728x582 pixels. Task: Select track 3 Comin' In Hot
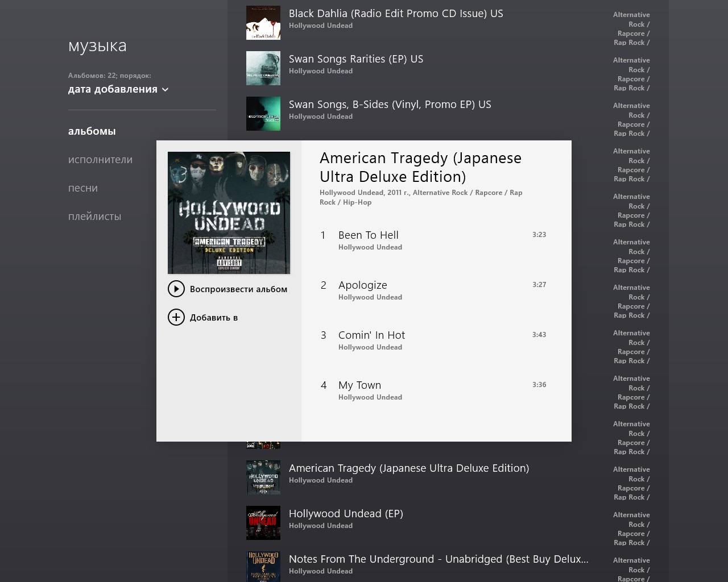433,340
